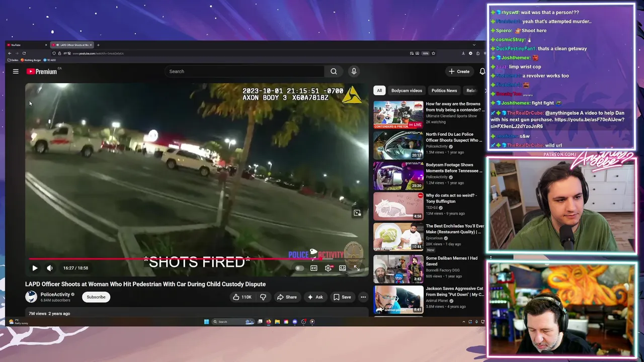
Task: Play the paused video
Action: [x=35, y=268]
